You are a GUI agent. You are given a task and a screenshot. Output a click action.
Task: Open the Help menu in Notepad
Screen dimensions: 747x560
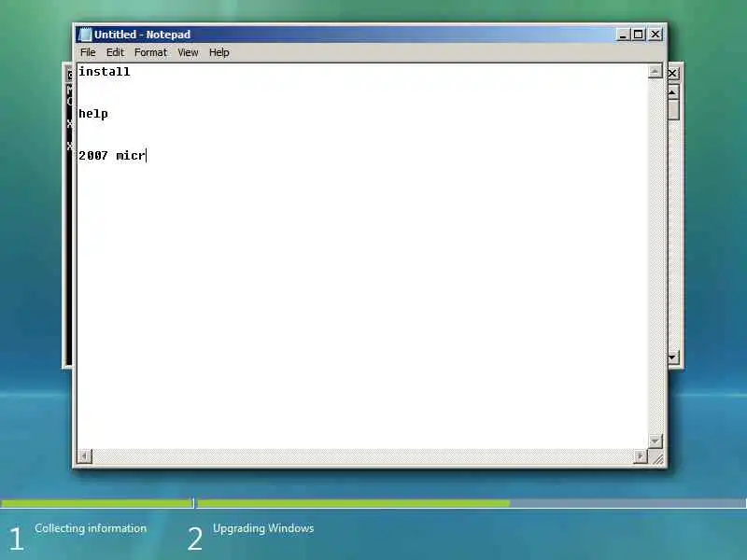[x=219, y=52]
